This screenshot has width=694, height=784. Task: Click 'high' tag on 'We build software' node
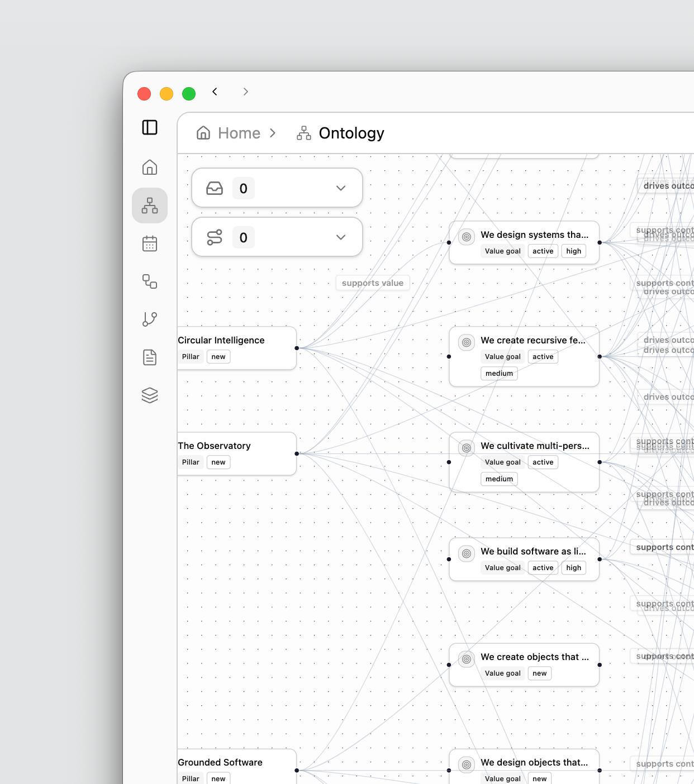click(x=574, y=568)
